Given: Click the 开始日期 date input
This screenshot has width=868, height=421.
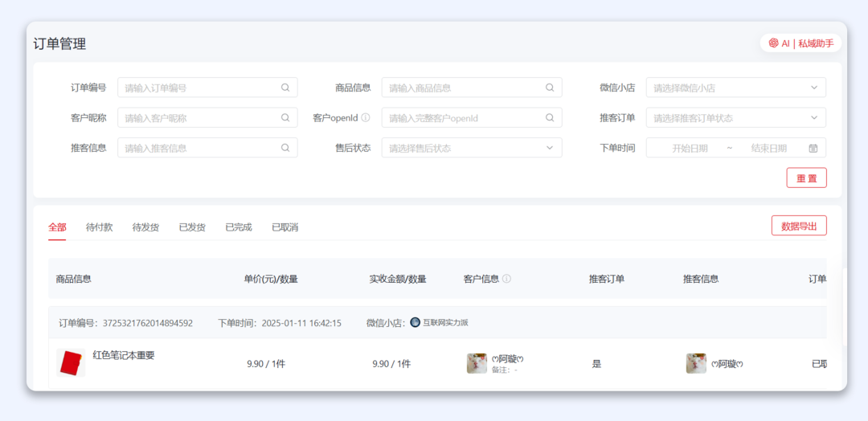Looking at the screenshot, I should (690, 148).
